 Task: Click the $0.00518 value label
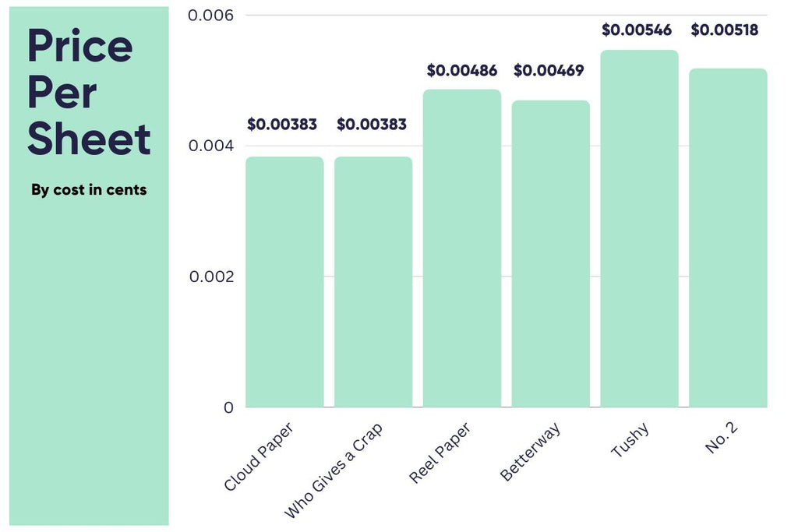pyautogui.click(x=725, y=30)
